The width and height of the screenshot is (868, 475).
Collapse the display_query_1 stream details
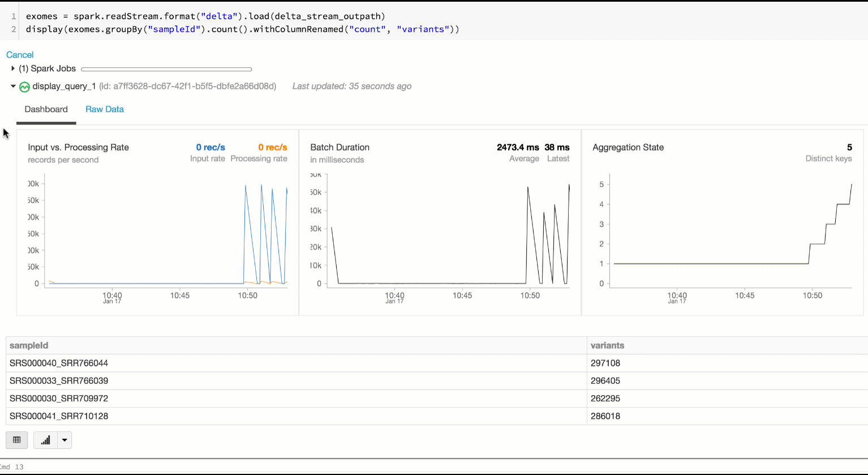point(13,86)
